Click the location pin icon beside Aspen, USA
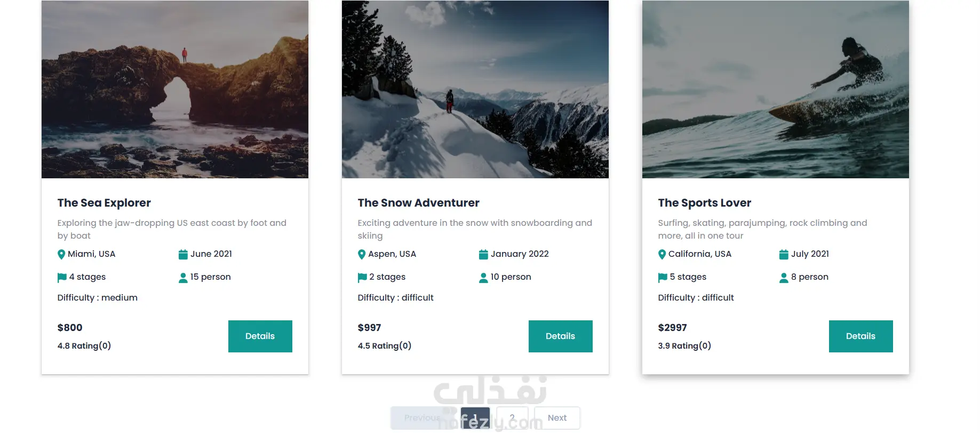980x433 pixels. click(362, 255)
